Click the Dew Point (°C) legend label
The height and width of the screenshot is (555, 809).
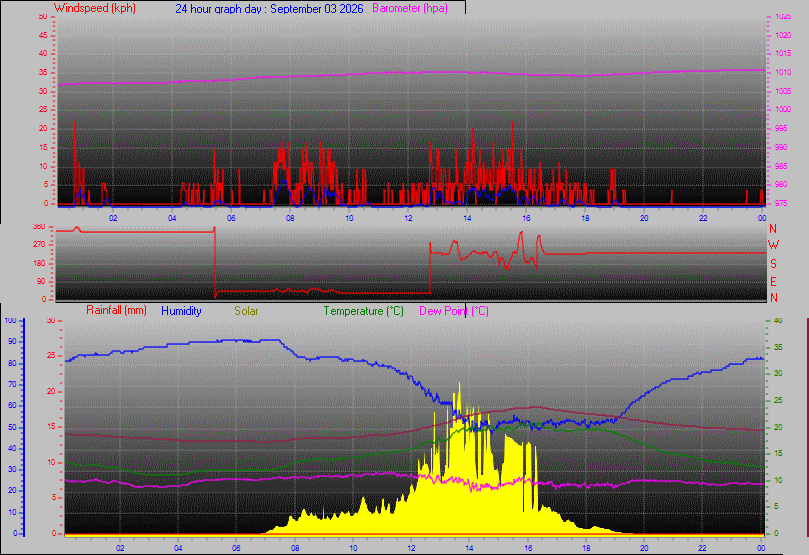(454, 311)
